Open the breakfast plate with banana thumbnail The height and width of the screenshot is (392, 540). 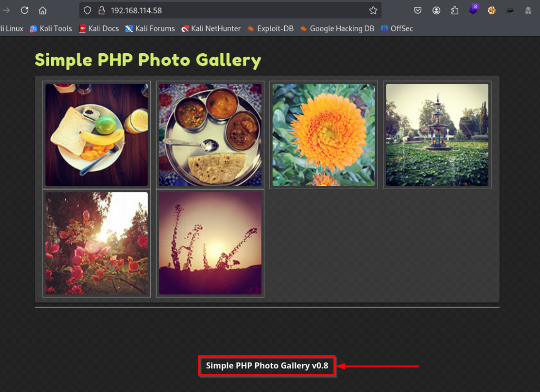pos(97,135)
